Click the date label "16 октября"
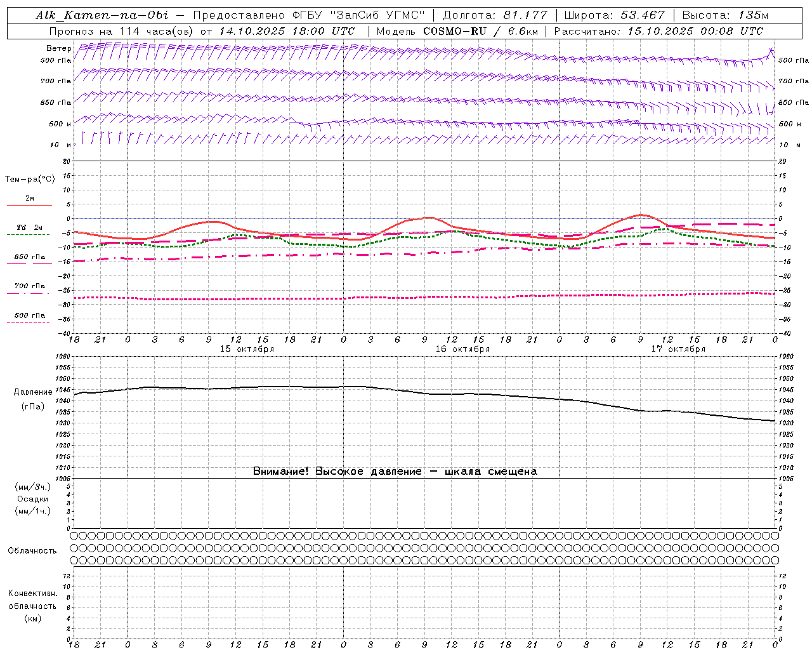Image resolution: width=812 pixels, height=650 pixels. click(462, 349)
